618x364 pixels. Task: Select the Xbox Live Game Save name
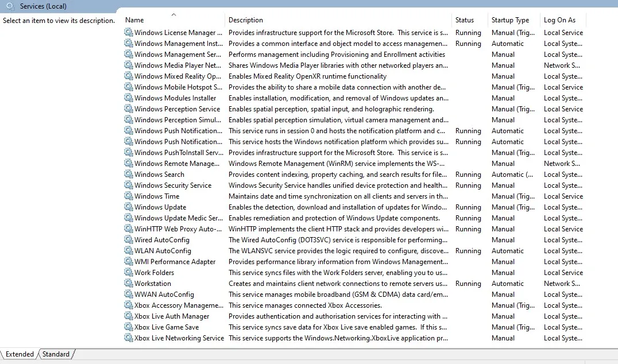tap(167, 327)
